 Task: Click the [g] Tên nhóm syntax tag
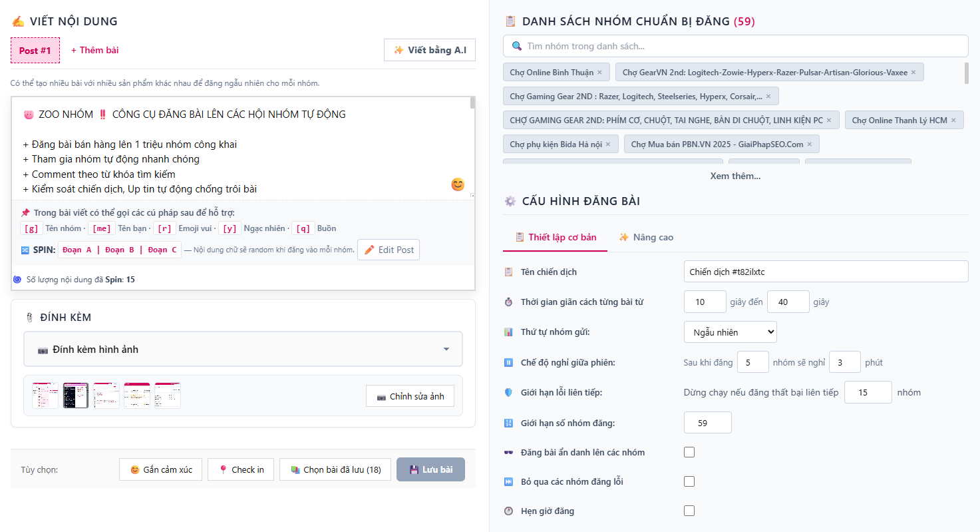coord(31,228)
